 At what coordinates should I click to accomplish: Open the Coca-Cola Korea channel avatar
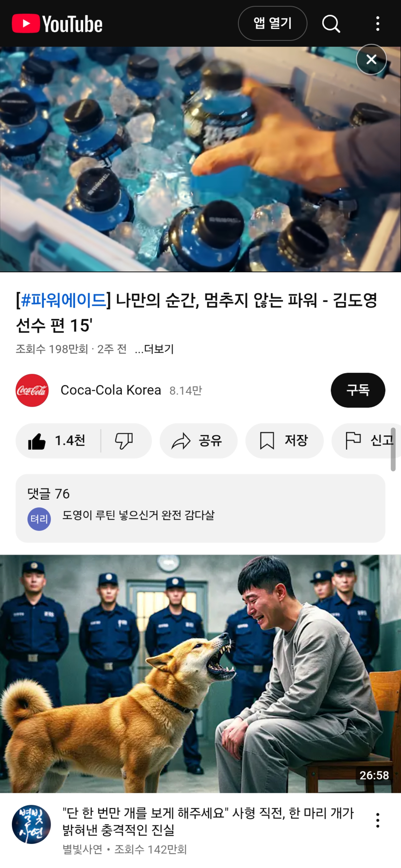[32, 390]
